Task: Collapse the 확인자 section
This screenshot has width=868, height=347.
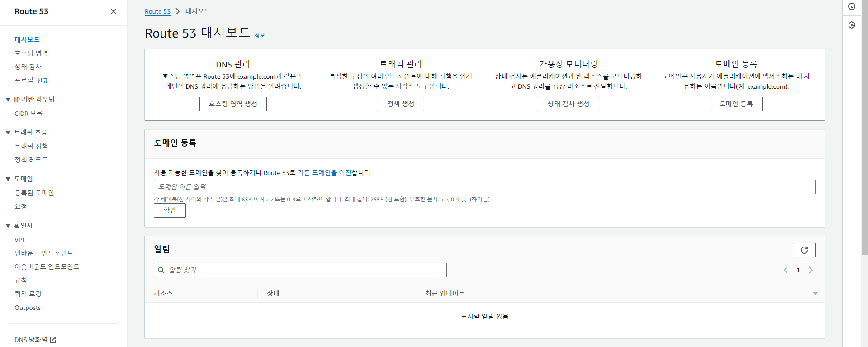Action: click(x=8, y=226)
